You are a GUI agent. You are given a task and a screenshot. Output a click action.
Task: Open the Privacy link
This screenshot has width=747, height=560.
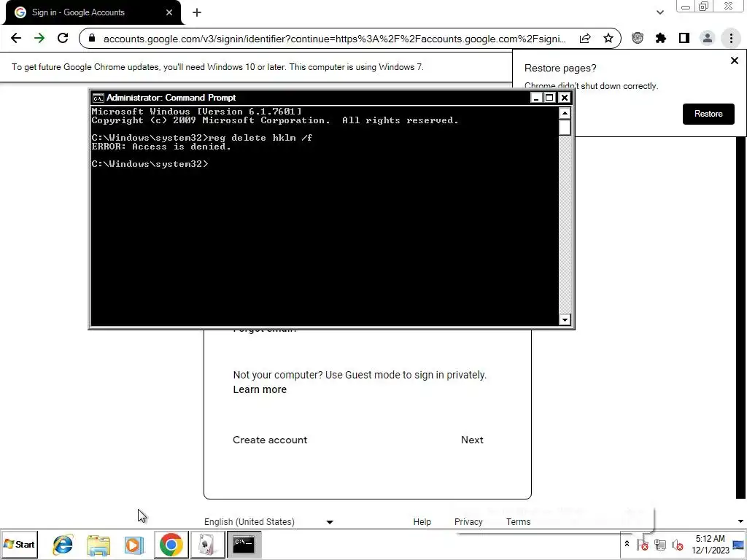tap(468, 522)
